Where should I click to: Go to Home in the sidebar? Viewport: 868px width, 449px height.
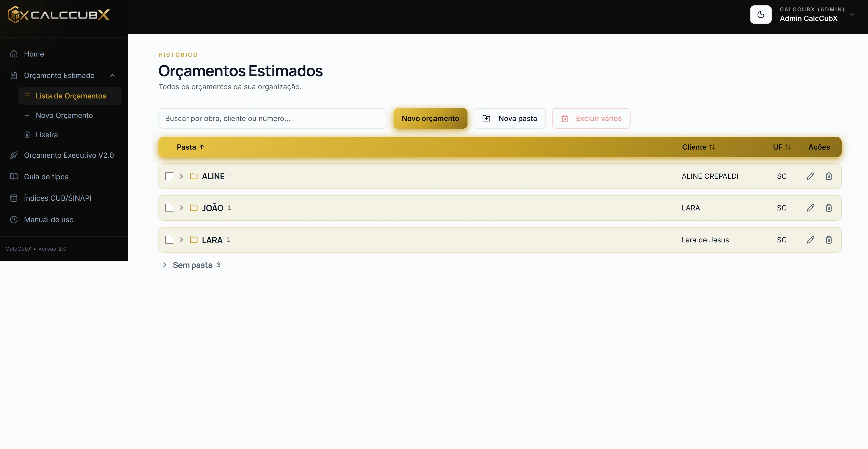tap(64, 54)
